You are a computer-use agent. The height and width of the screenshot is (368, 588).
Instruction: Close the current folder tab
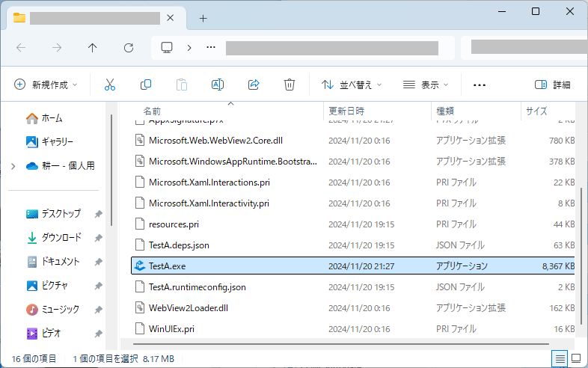(171, 18)
